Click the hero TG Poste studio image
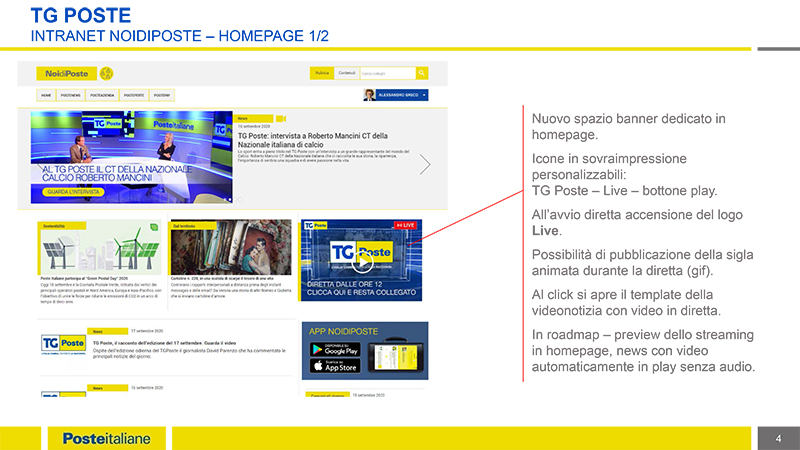 click(x=132, y=157)
